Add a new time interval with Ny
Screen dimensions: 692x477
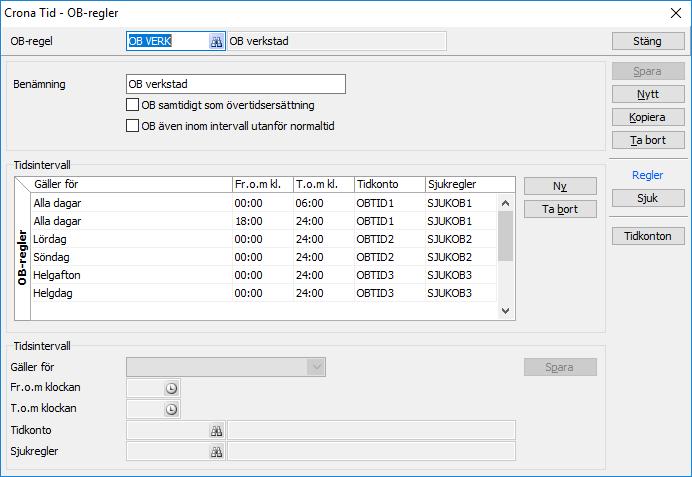[x=560, y=186]
